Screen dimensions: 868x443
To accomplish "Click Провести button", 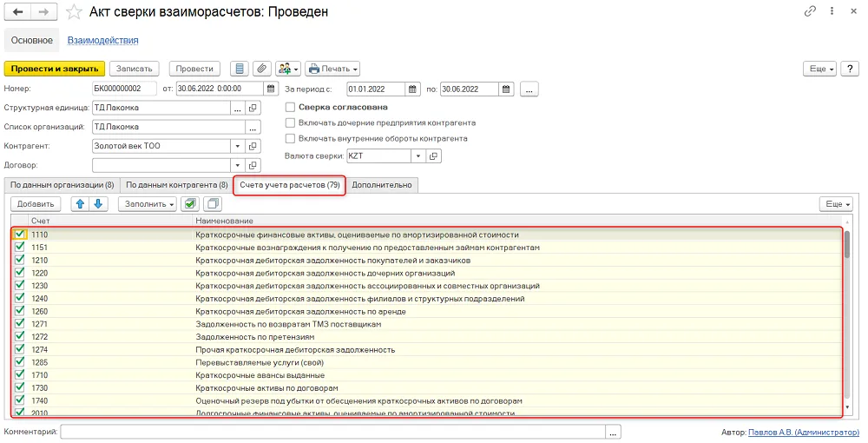I will click(194, 69).
